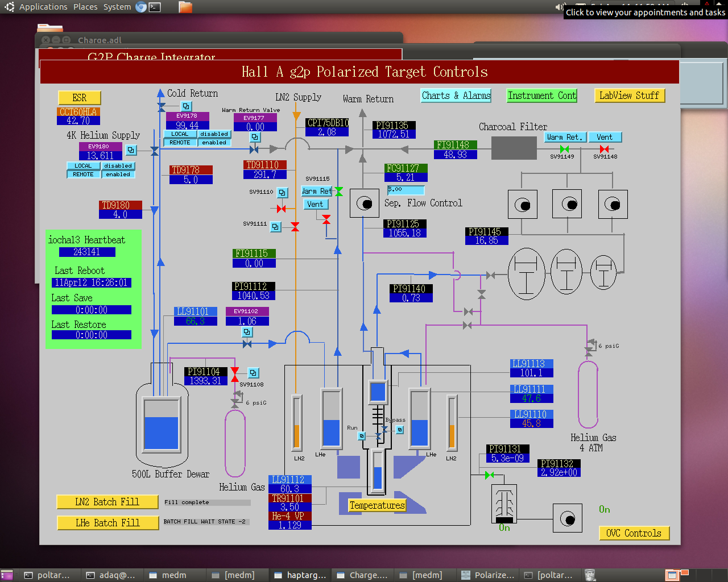Image resolution: width=728 pixels, height=582 pixels.
Task: Click Vent button above SV91148
Action: 605,137
